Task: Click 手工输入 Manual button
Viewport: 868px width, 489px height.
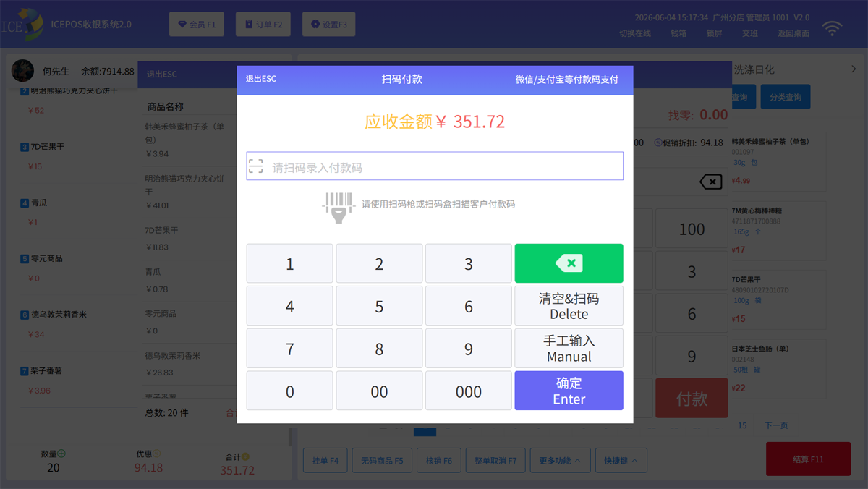Action: [x=569, y=349]
